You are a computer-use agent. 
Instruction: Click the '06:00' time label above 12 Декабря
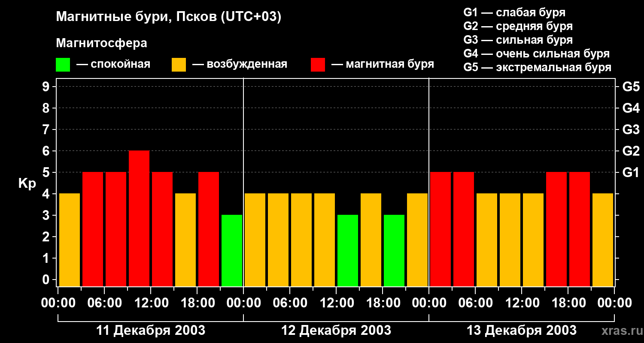pos(290,303)
